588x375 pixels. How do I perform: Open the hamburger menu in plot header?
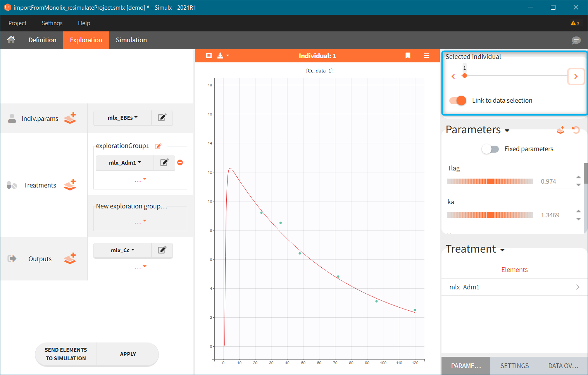pos(426,56)
